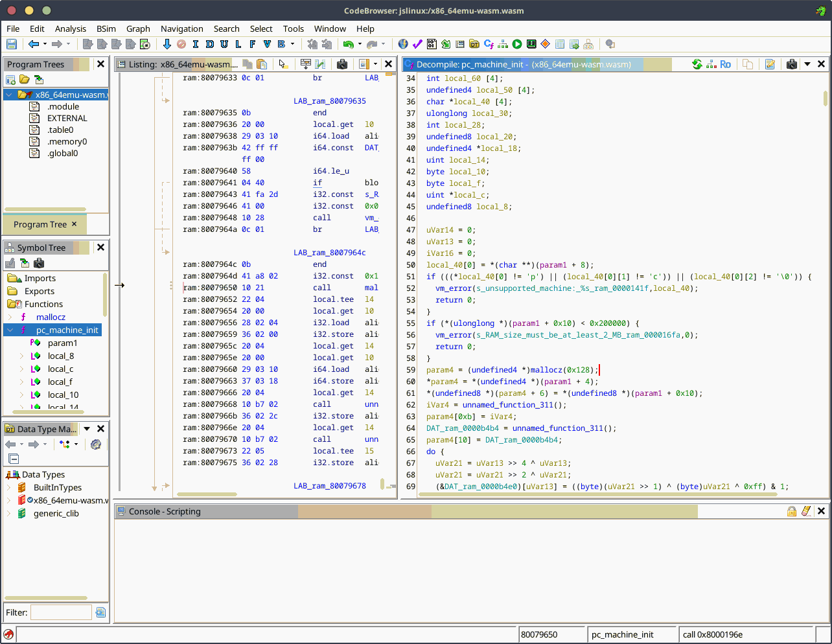832x644 pixels.
Task: Click the Save program icon
Action: click(12, 44)
